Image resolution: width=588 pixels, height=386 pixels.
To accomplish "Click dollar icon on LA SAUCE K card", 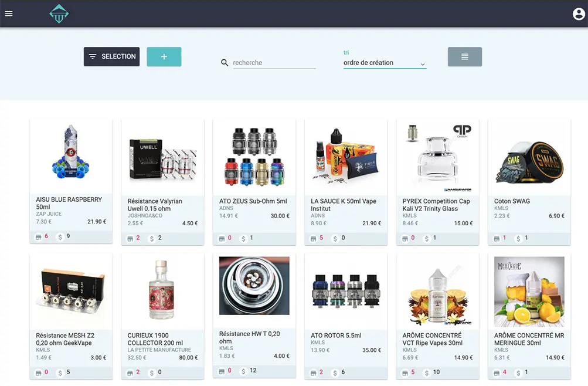I will point(335,239).
